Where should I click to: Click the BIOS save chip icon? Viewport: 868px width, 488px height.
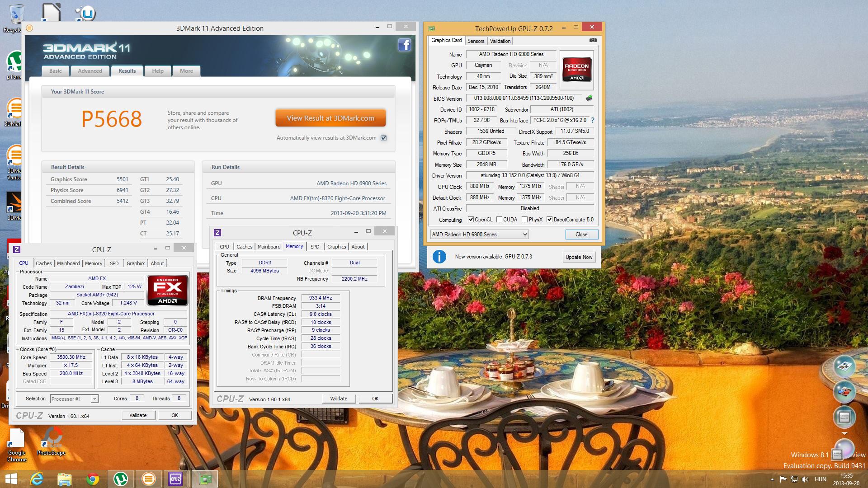(589, 98)
